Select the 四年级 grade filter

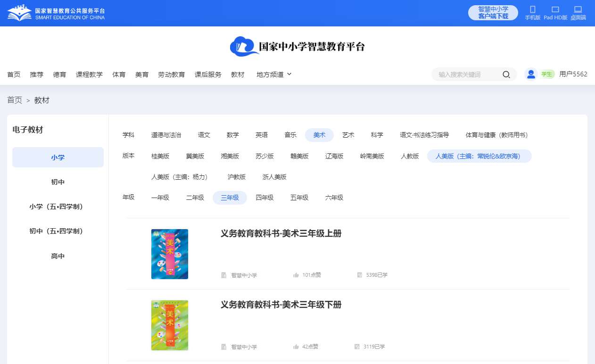click(264, 198)
